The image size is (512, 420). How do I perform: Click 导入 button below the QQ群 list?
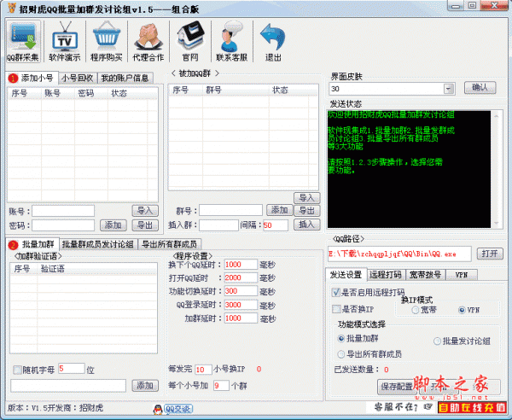pos(307,198)
